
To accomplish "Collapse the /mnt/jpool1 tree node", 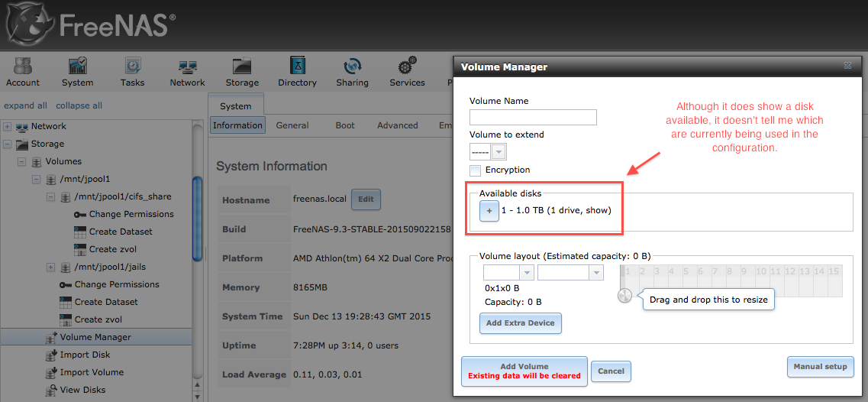I will click(36, 179).
